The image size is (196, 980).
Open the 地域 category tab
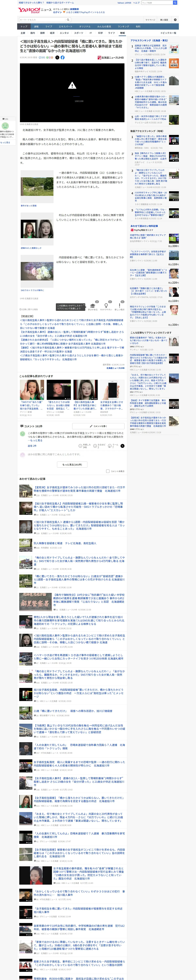click(122, 33)
